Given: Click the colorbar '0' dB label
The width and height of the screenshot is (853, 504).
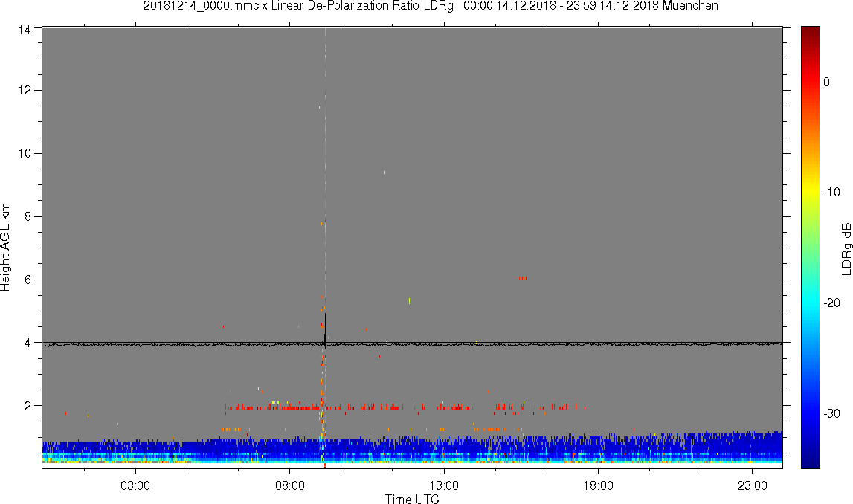Looking at the screenshot, I should click(826, 82).
